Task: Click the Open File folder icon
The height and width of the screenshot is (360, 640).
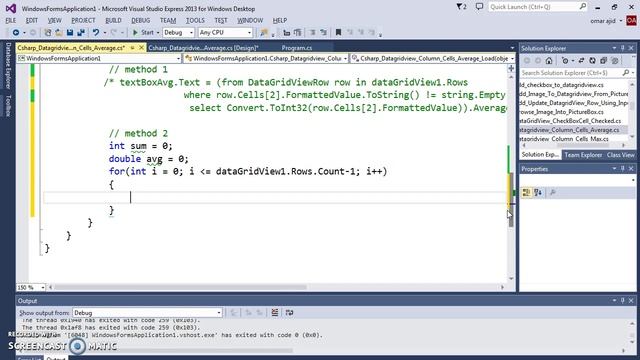Action: tap(59, 32)
